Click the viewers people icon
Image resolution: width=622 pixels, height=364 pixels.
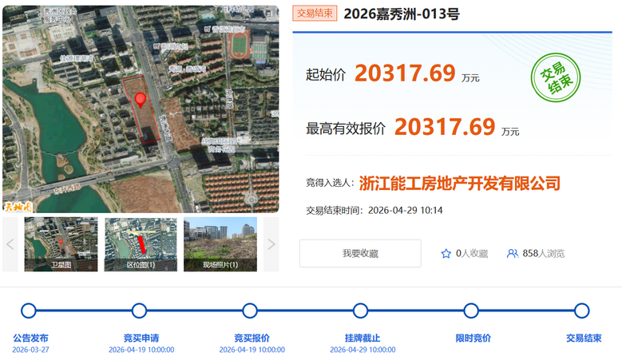512,253
